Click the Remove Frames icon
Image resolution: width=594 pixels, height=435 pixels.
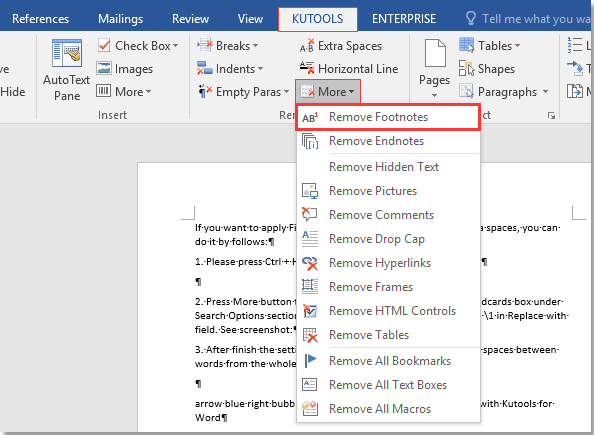pos(310,287)
